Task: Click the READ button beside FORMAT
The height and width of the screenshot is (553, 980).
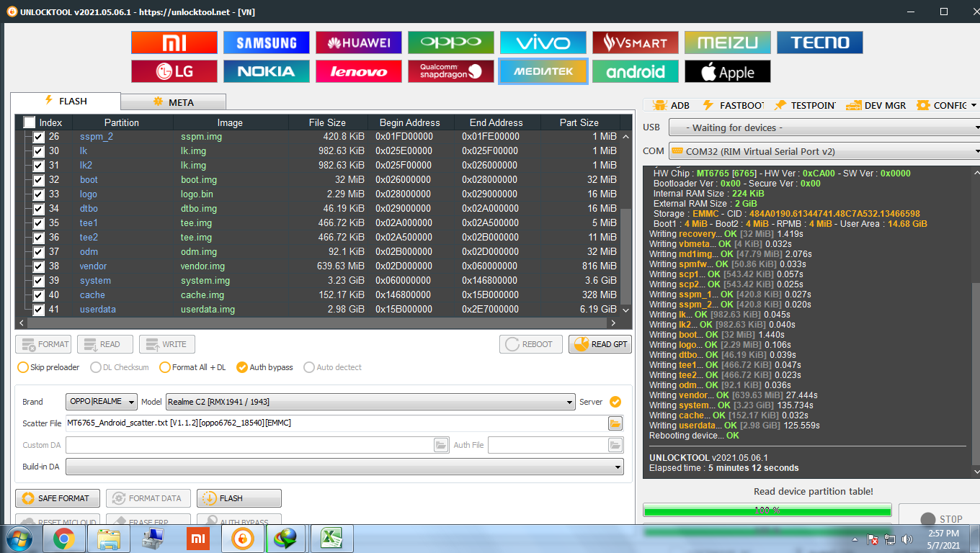Action: [105, 344]
